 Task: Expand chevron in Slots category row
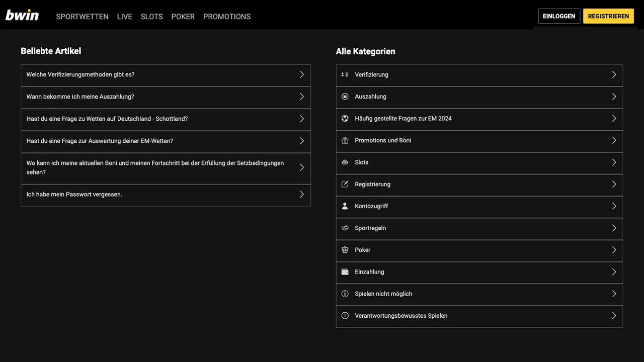coord(614,162)
